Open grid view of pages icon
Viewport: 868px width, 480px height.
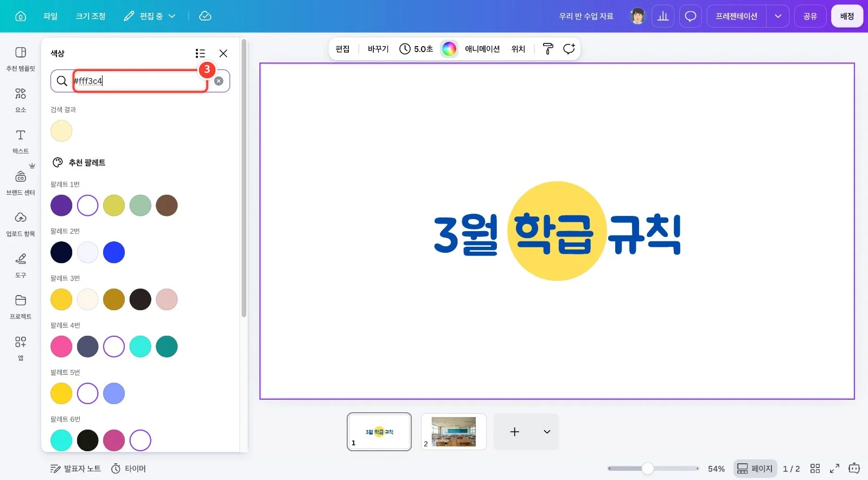click(x=815, y=469)
